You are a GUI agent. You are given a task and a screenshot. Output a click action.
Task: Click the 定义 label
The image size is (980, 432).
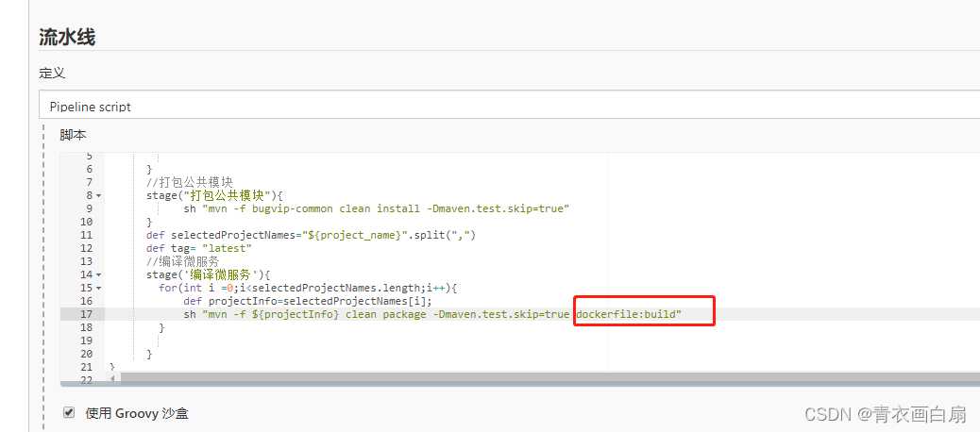[52, 73]
